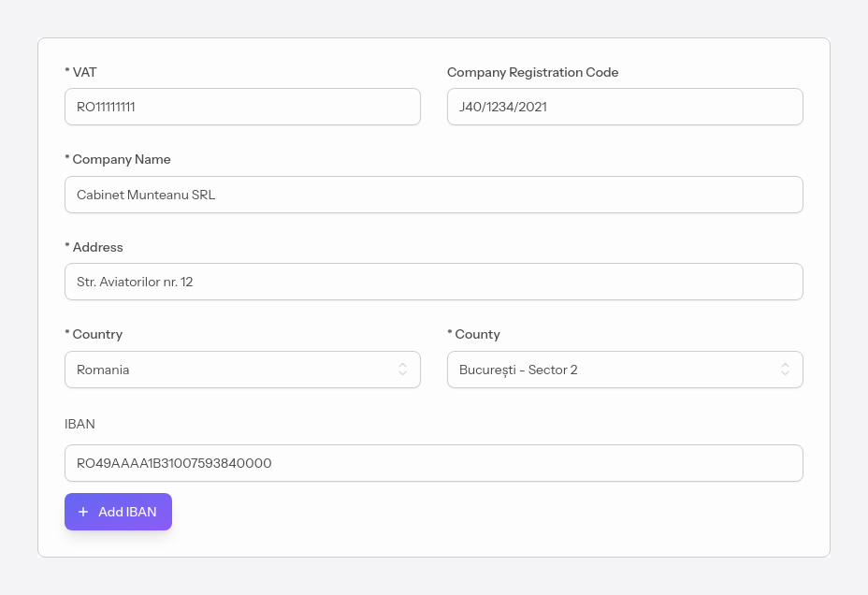Click the VAT input field

(242, 107)
